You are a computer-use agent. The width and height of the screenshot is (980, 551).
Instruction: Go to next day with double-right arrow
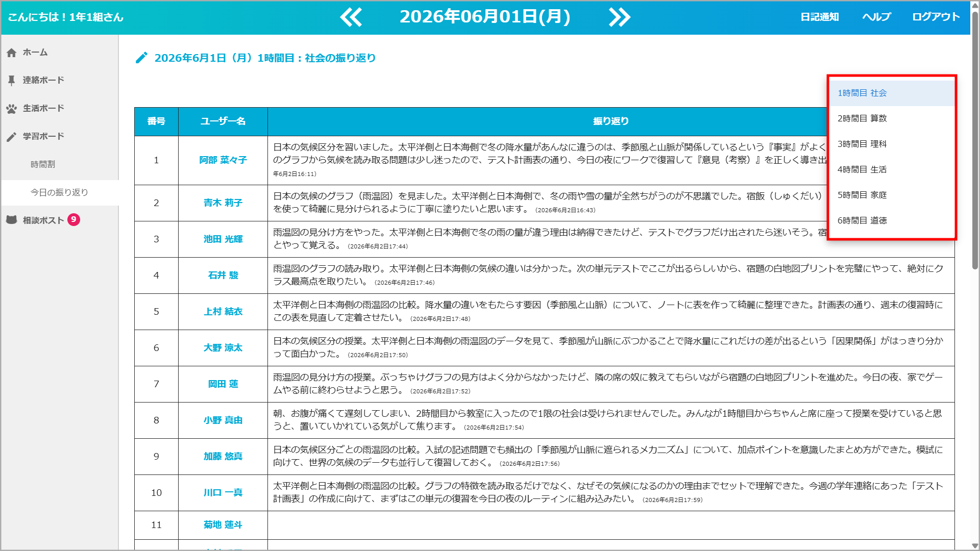pos(620,17)
